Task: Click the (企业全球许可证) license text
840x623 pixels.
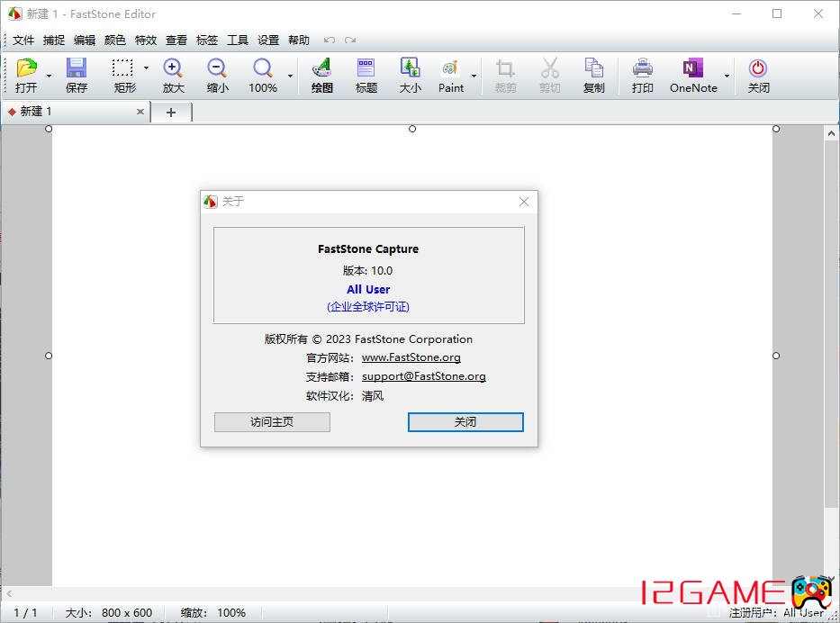Action: [x=368, y=306]
